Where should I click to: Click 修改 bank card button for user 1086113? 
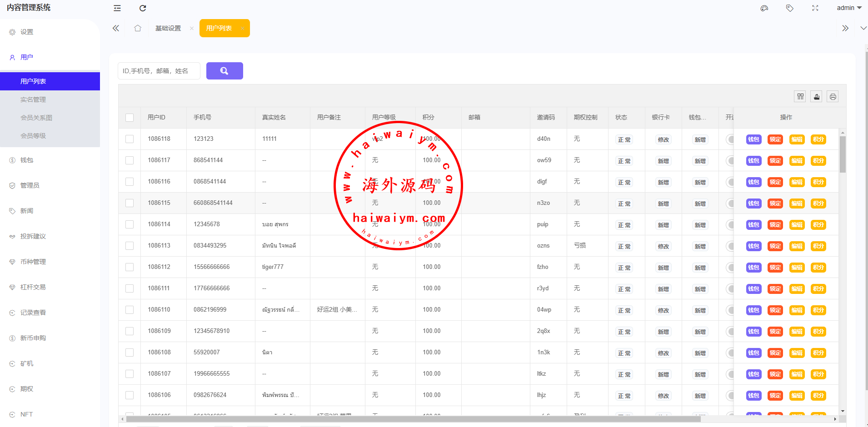(x=663, y=246)
